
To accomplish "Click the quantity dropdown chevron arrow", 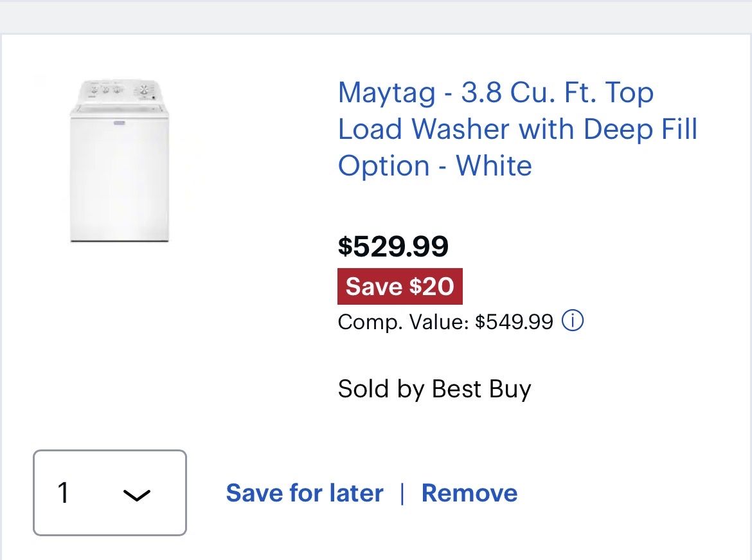I will pos(136,494).
